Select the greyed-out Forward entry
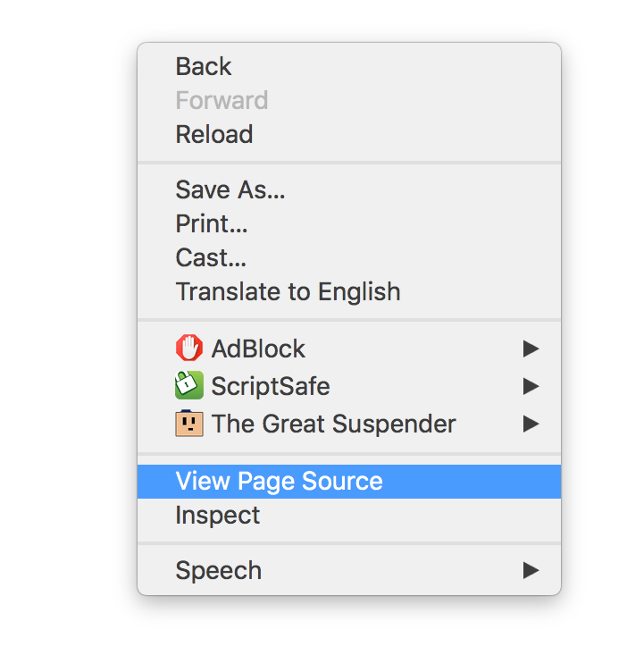 222,100
